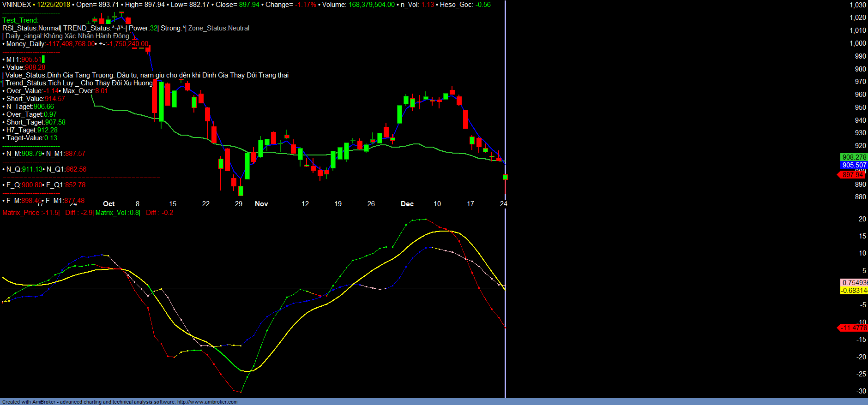Click the 12/25/2018 date in the header
868x405 pixels.
click(54, 5)
